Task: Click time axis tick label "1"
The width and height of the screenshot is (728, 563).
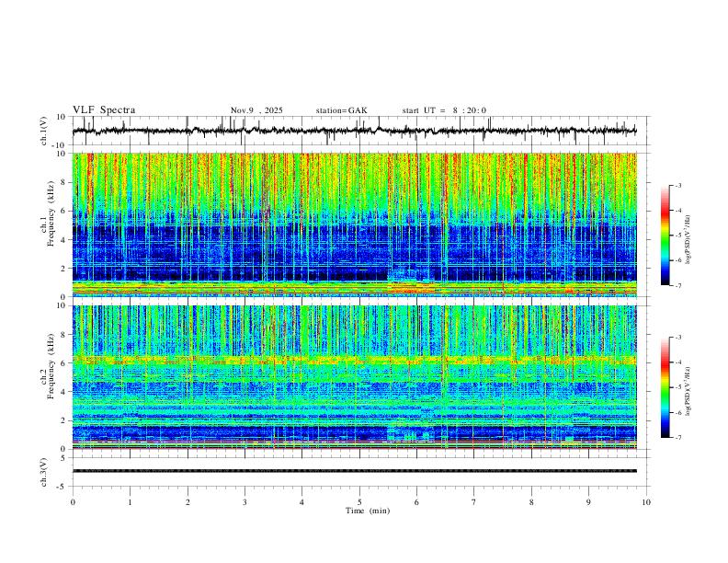Action: tap(130, 502)
